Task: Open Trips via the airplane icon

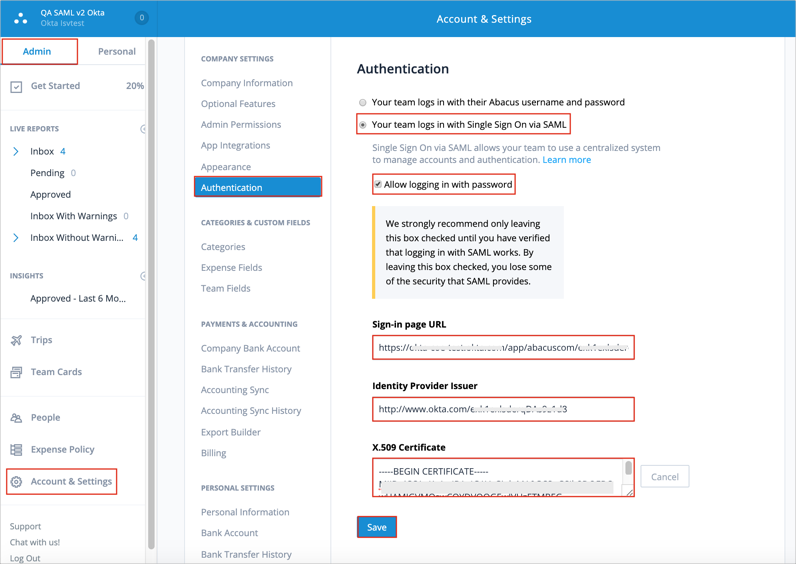Action: tap(16, 340)
